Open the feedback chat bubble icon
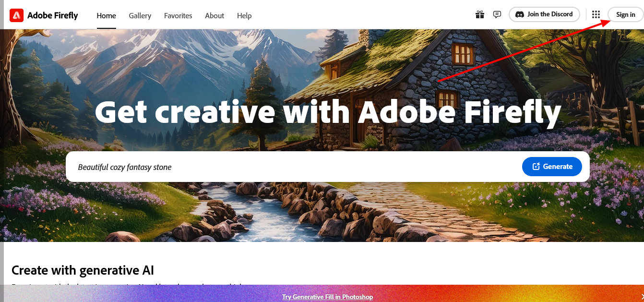 pyautogui.click(x=497, y=14)
